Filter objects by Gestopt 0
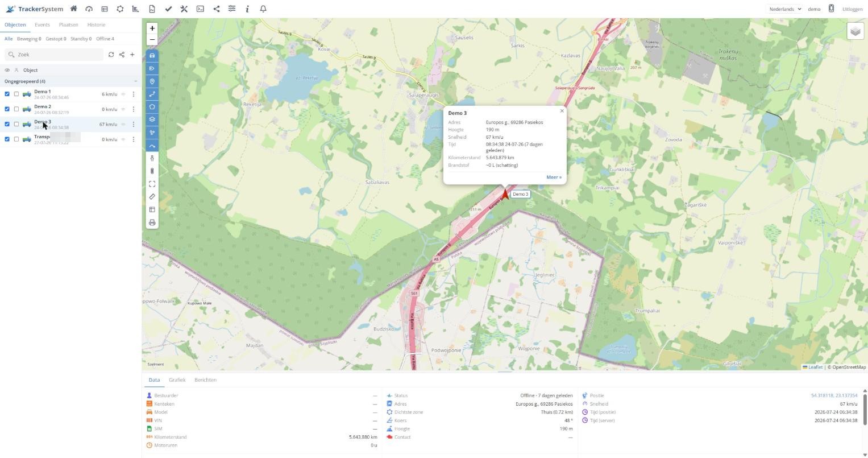Screen dimensions: 868x458 click(x=56, y=39)
